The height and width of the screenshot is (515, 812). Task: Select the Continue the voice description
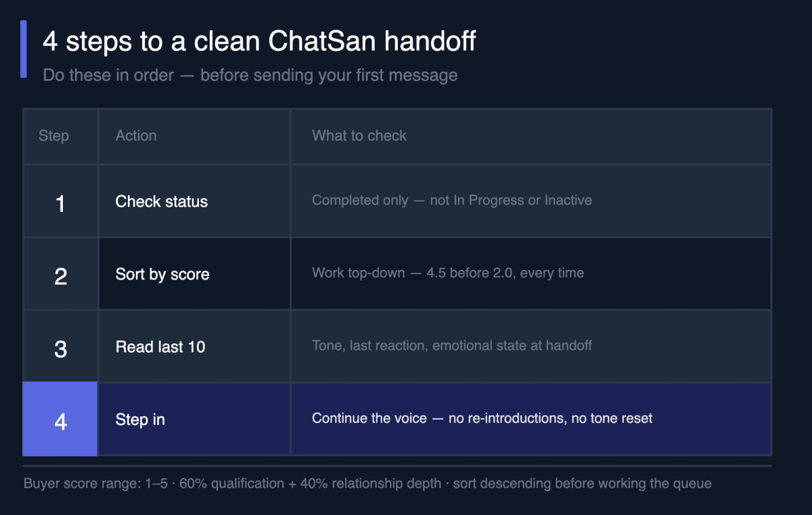482,418
